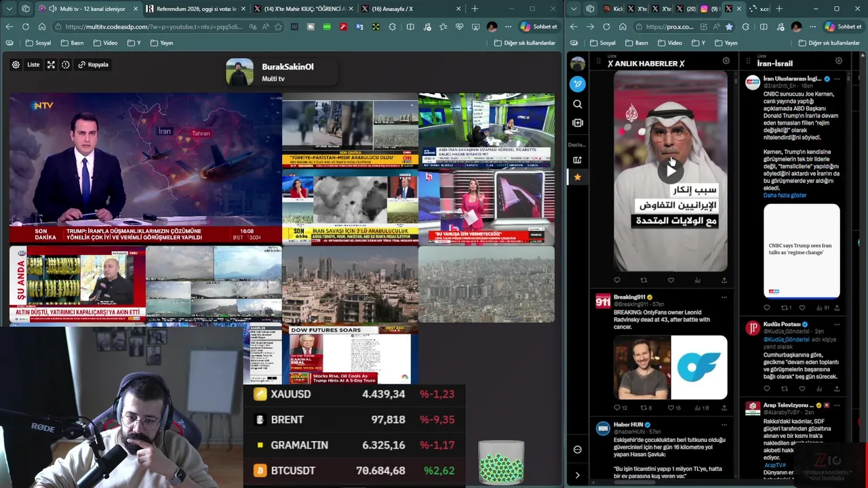Unmute the Multi tv tab audio icon
The image size is (868, 488).
click(52, 9)
